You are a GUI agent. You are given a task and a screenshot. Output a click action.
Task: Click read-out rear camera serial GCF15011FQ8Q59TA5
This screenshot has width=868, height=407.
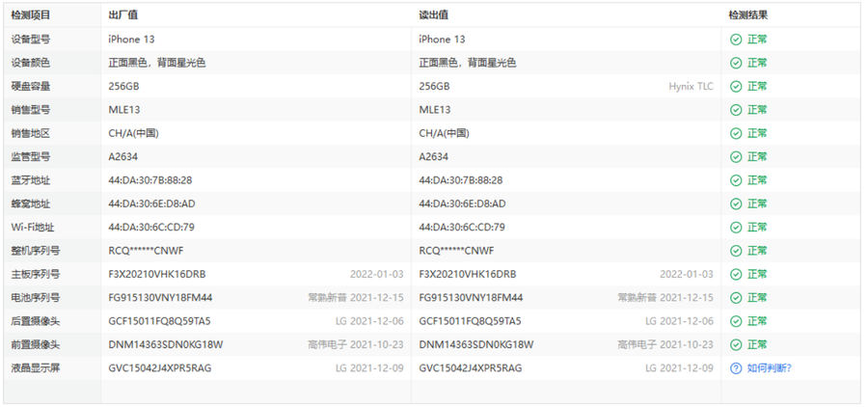coord(470,321)
